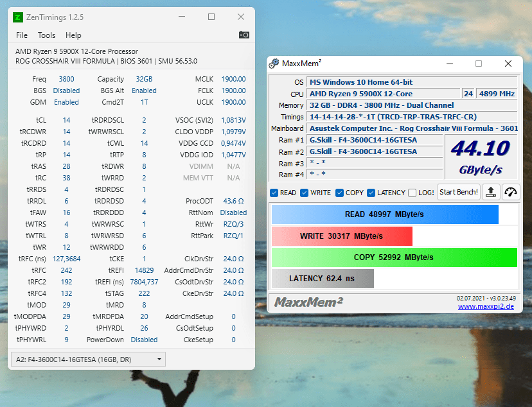Click the CPU field AMD Ryzen 9 5900X 12-Core
The height and width of the screenshot is (407, 532).
(x=384, y=94)
